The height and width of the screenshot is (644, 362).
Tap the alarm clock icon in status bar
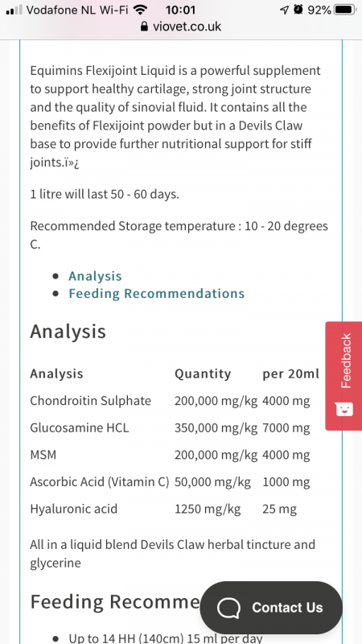click(298, 10)
